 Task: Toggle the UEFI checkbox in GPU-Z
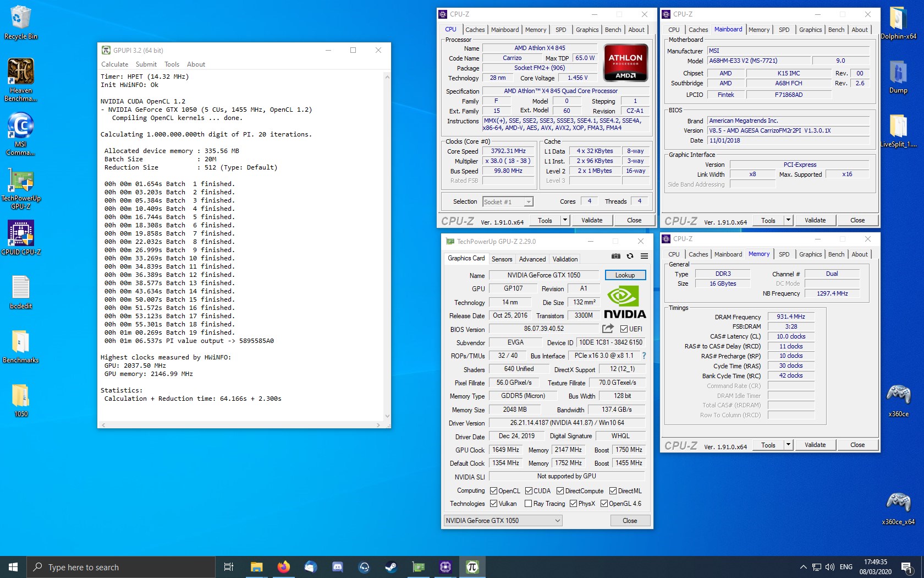pos(624,329)
